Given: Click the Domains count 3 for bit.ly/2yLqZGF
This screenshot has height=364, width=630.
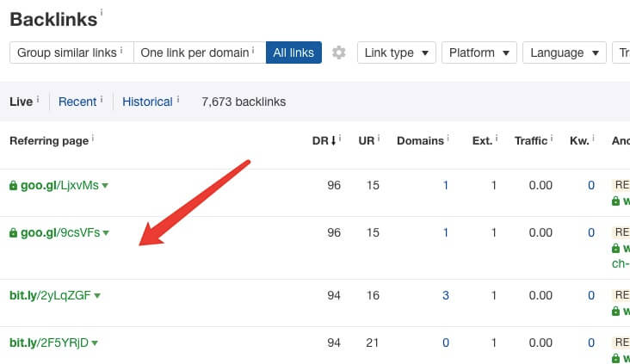Looking at the screenshot, I should tap(446, 295).
